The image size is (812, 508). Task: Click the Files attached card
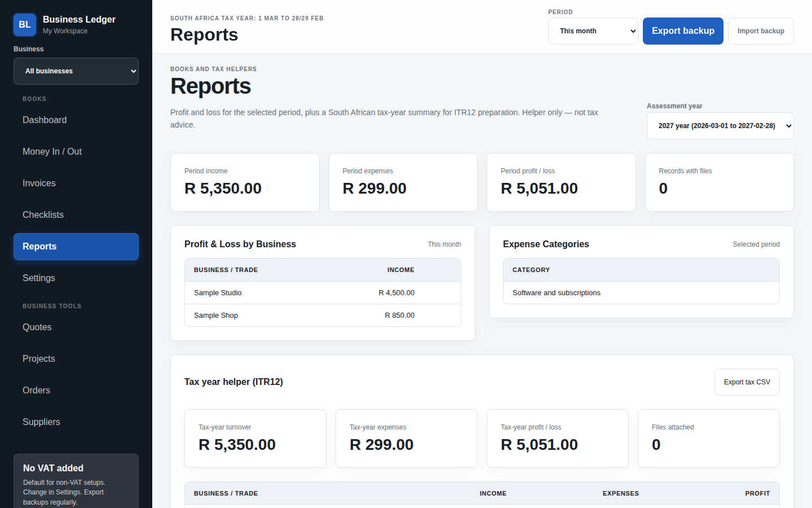[709, 439]
